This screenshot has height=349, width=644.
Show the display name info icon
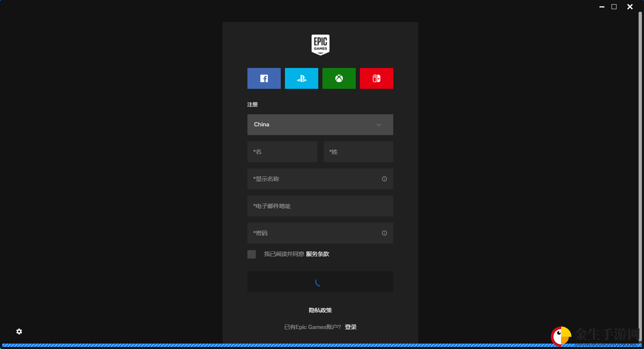pyautogui.click(x=384, y=179)
